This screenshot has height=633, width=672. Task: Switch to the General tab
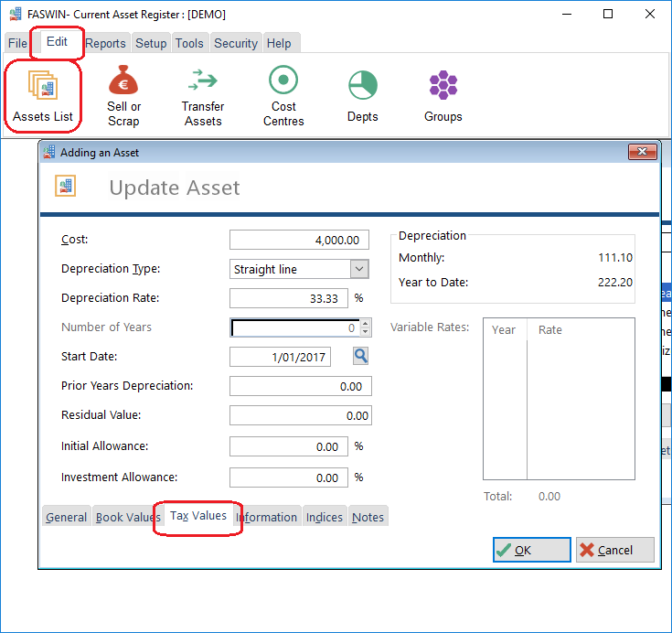pos(67,517)
